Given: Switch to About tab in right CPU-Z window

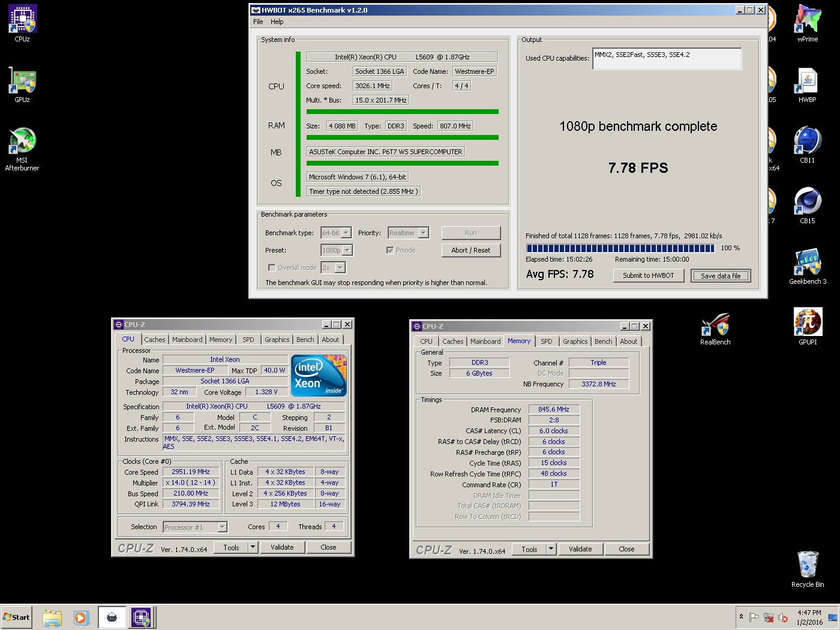Looking at the screenshot, I should click(x=629, y=341).
